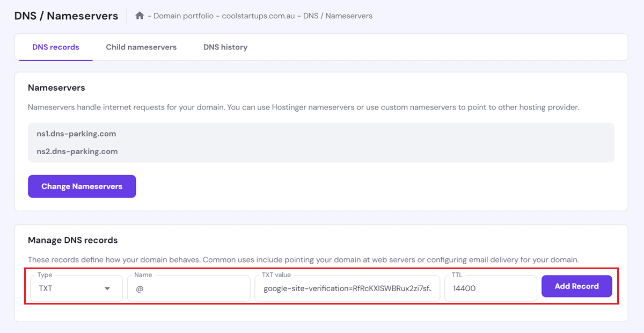Click into the TXT value field
This screenshot has width=644, height=333.
coord(347,288)
